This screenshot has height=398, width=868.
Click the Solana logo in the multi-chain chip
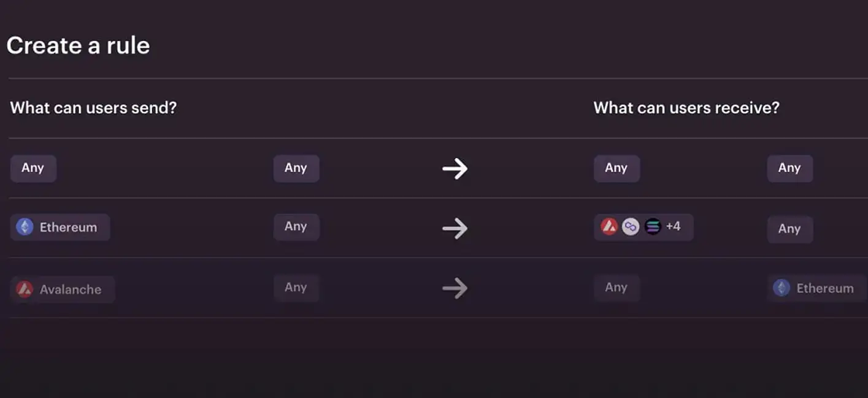pos(653,227)
